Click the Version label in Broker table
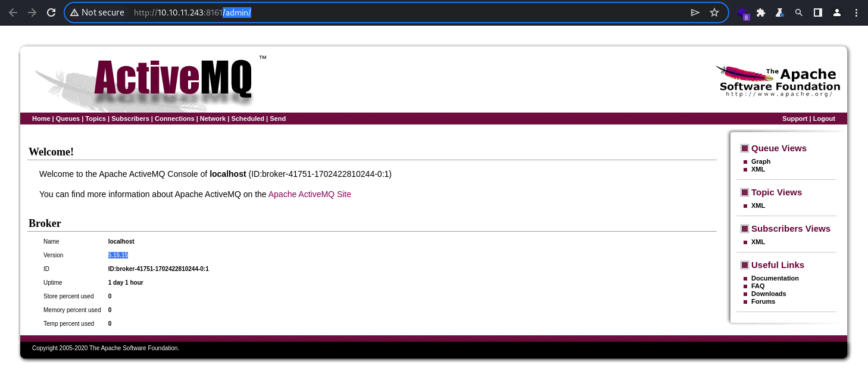 tap(53, 255)
